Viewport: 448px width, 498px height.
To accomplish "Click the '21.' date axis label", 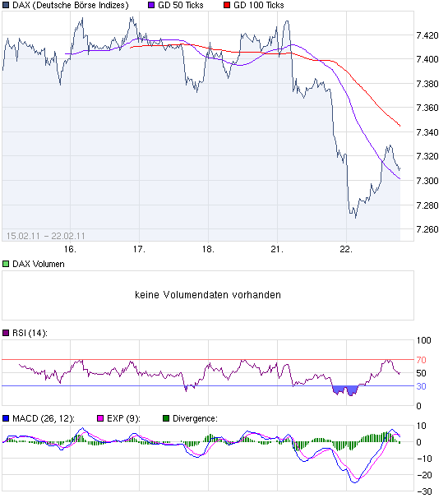I will pyautogui.click(x=277, y=249).
